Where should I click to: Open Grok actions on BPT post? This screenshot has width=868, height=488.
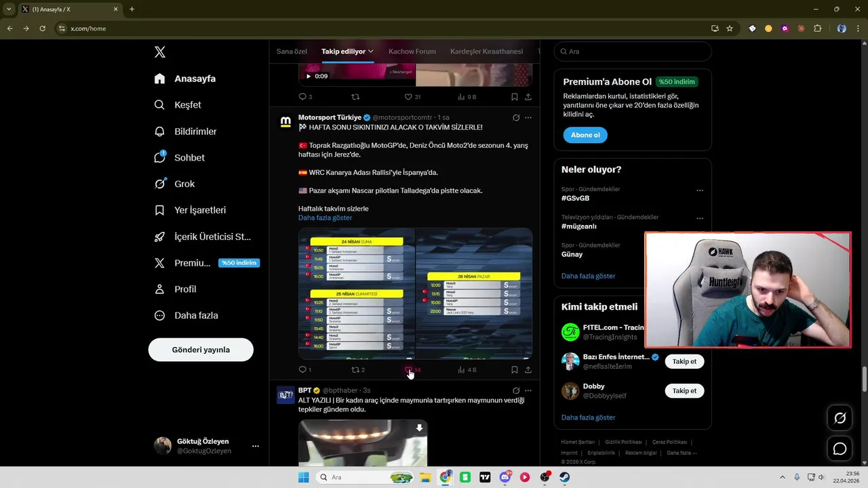point(516,390)
